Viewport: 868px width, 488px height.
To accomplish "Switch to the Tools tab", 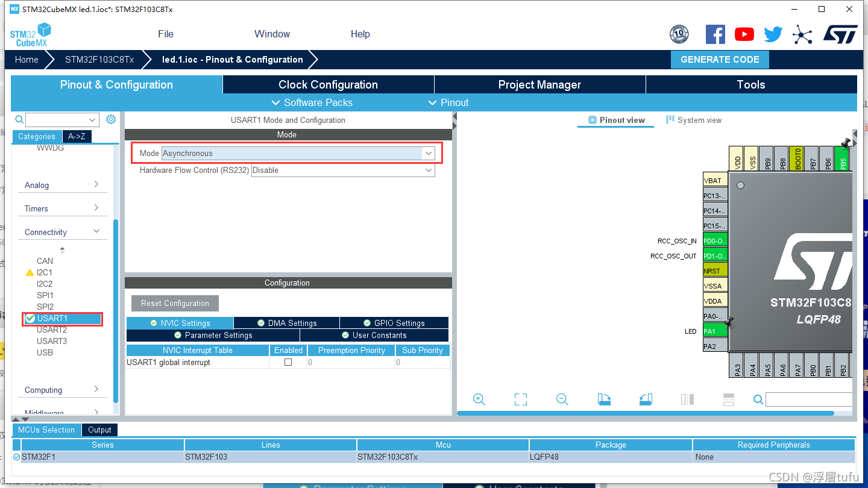I will tap(751, 84).
